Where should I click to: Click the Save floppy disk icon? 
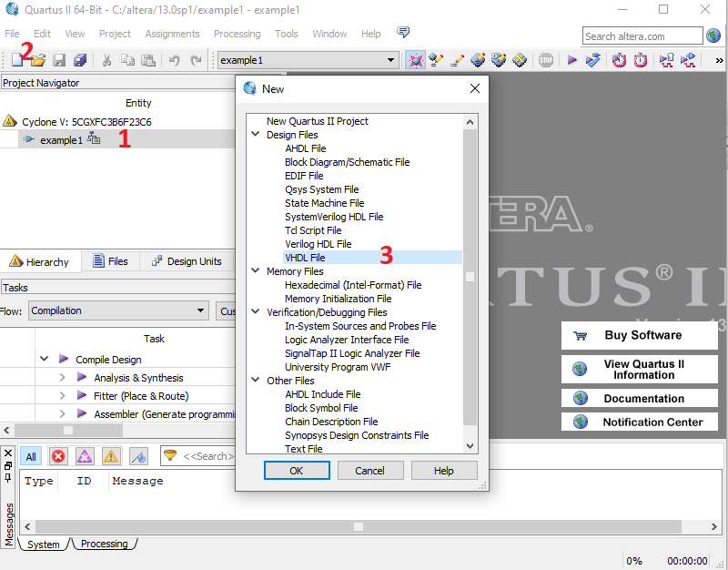point(59,60)
